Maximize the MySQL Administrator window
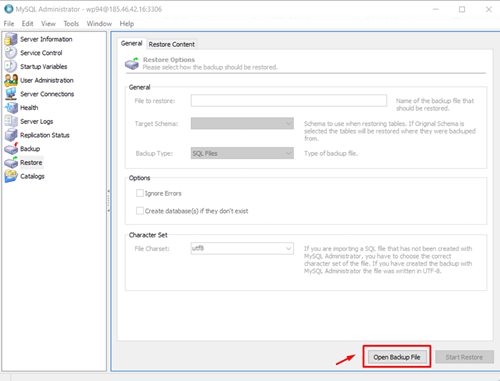500x381 pixels. [462, 9]
